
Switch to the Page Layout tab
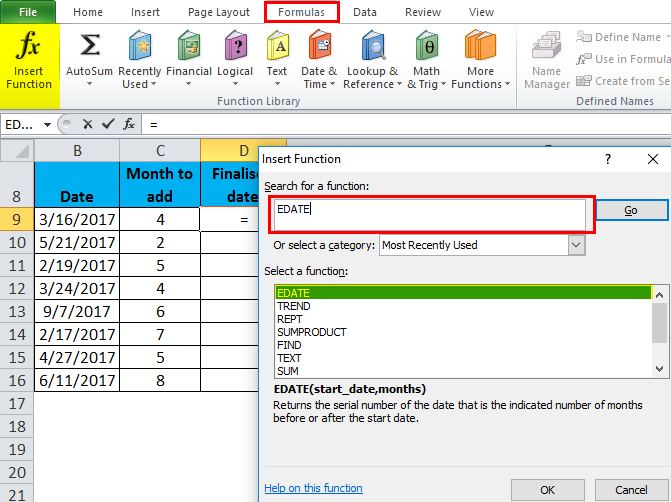click(x=219, y=12)
